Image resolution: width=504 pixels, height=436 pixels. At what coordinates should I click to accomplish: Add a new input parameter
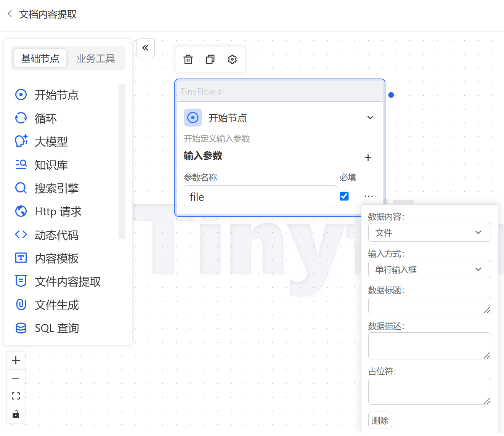[x=368, y=158]
